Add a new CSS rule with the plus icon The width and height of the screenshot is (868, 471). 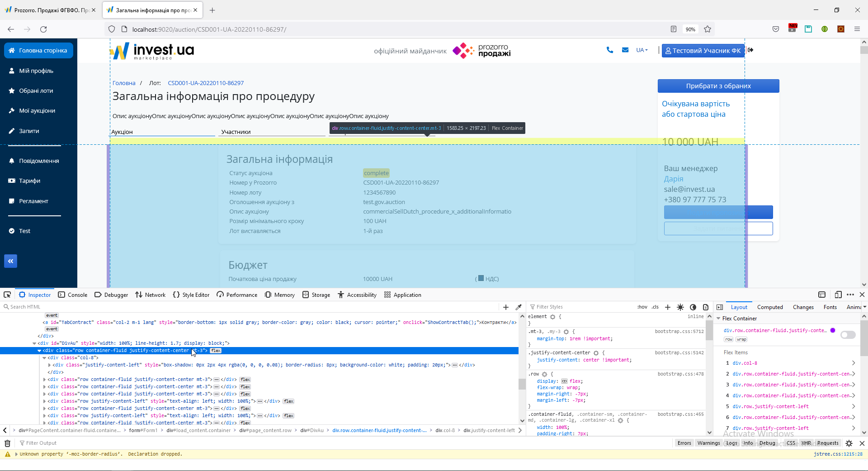click(668, 307)
